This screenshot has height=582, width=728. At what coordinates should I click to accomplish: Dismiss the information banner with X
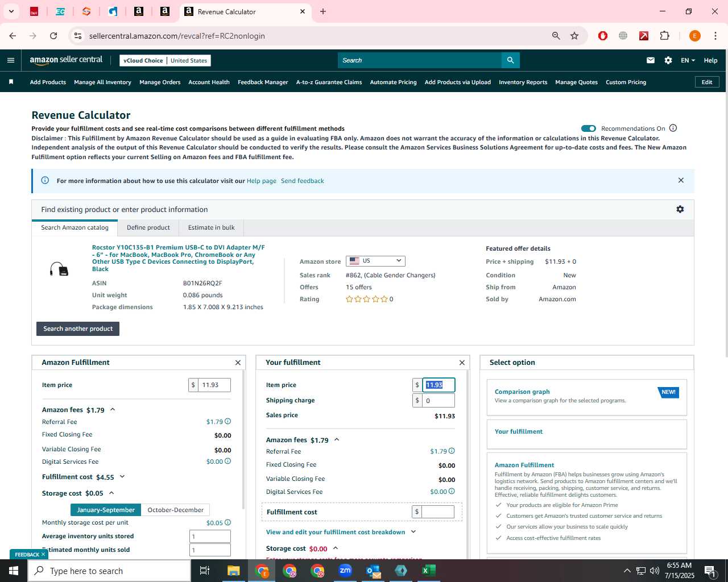[x=681, y=180]
